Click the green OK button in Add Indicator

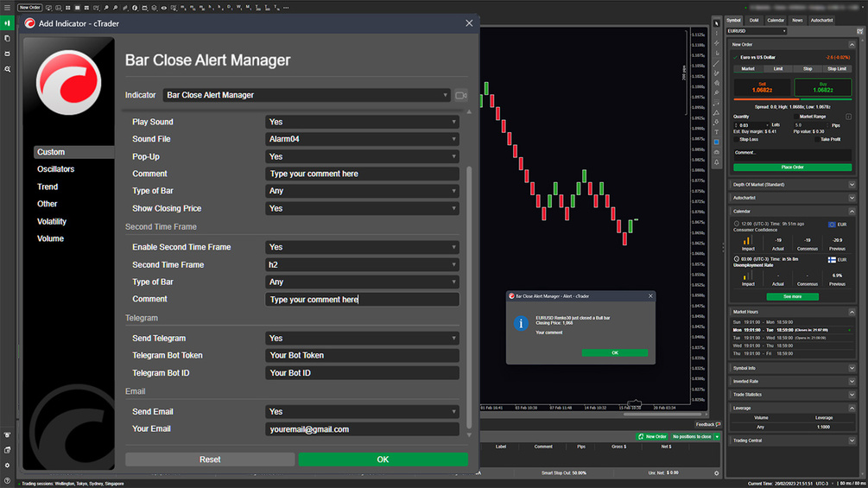click(x=383, y=459)
